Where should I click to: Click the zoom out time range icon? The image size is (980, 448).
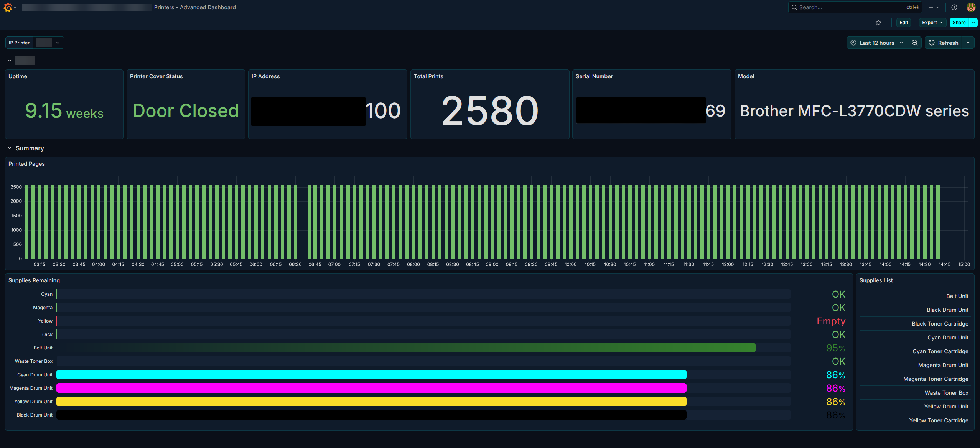point(915,43)
